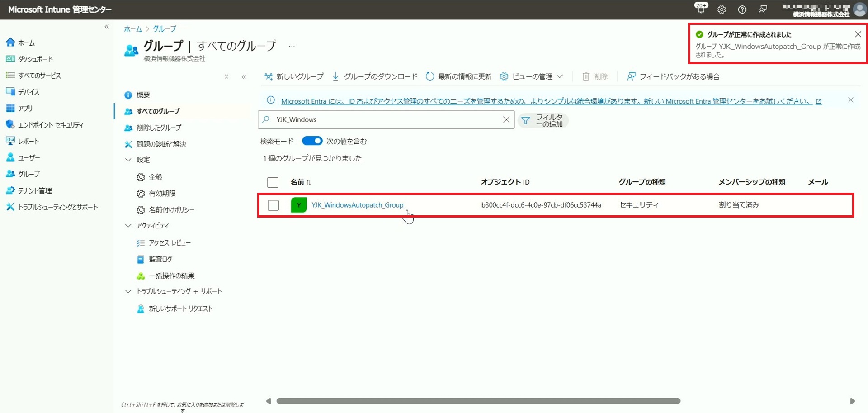Click the horizontal scrollbar thumb
This screenshot has width=868, height=413.
[x=478, y=401]
